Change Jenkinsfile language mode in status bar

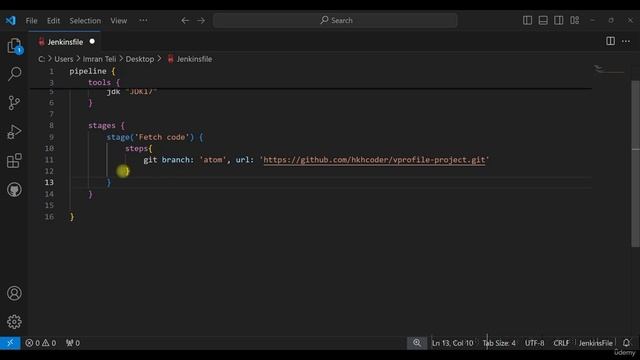tap(596, 343)
